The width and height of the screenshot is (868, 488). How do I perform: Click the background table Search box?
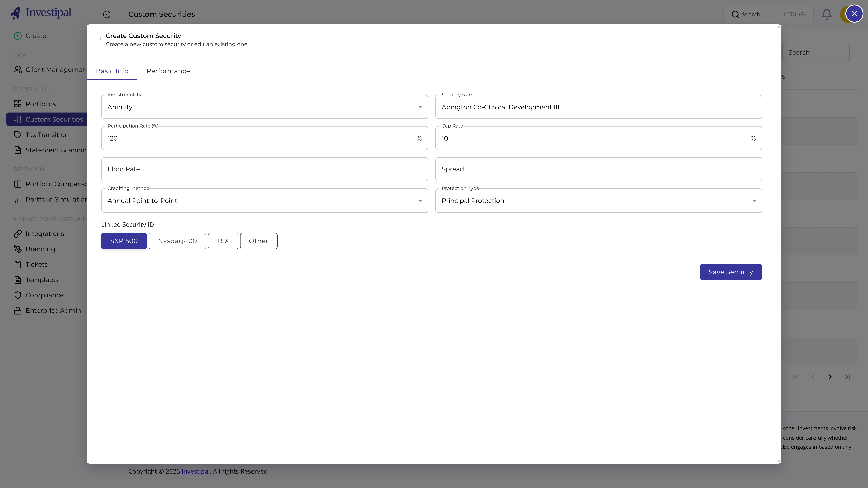coord(816,53)
